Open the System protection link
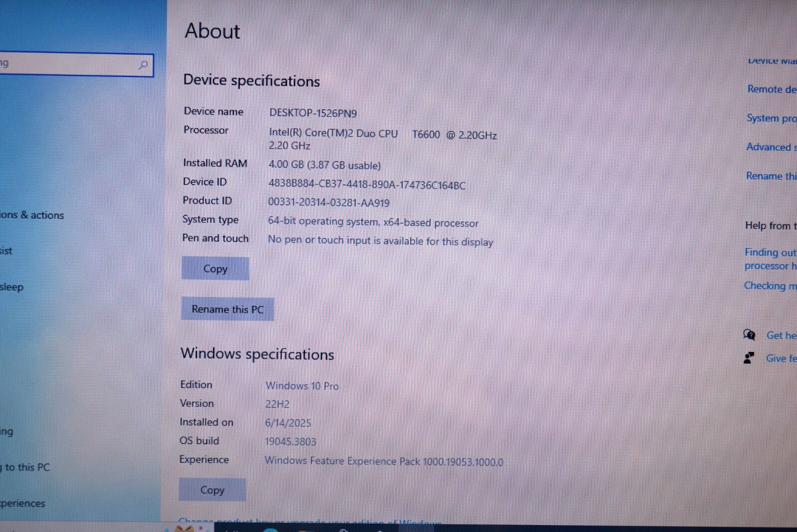Image resolution: width=797 pixels, height=532 pixels. pos(771,118)
